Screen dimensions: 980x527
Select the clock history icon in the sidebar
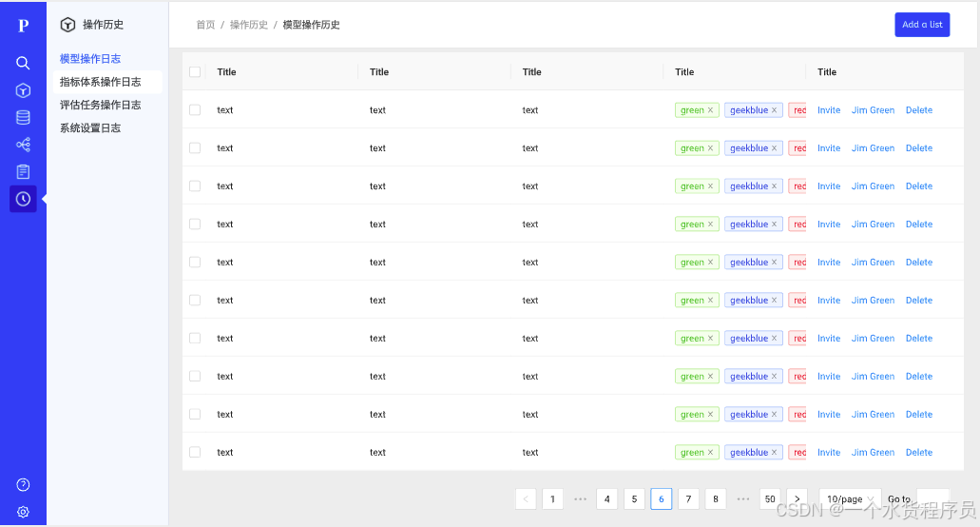point(23,199)
